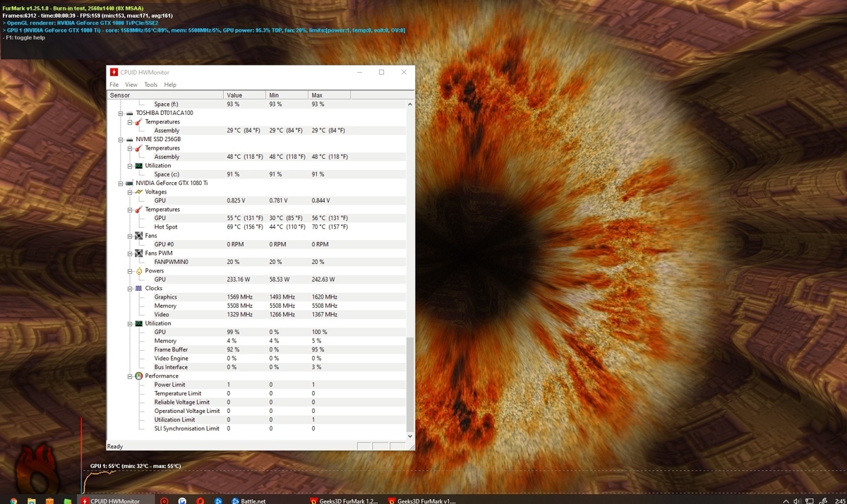
Task: Click the scrollbar up arrow in HWMonitor
Action: click(410, 104)
